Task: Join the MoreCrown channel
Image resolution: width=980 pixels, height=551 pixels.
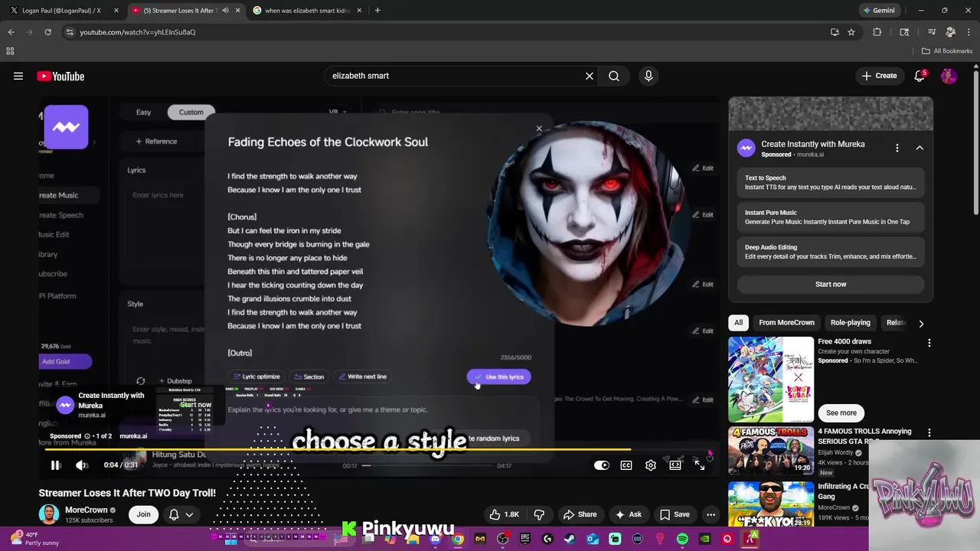Action: tap(143, 514)
